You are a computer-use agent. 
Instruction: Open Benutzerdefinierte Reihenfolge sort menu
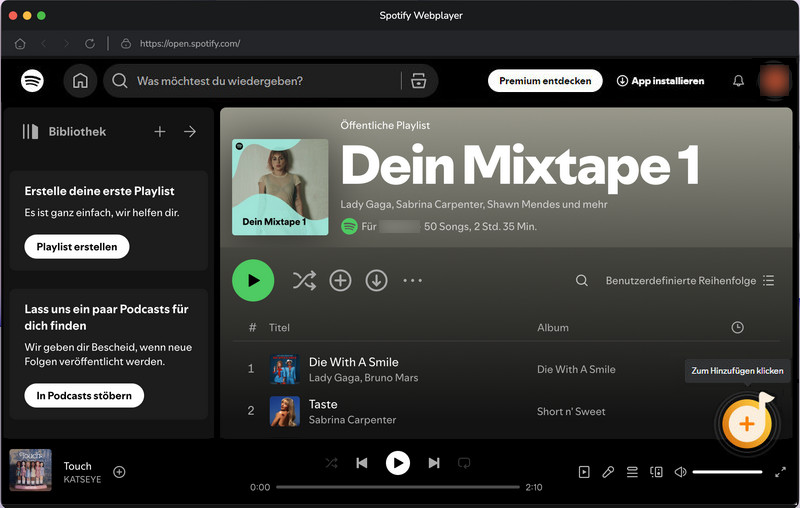(690, 281)
